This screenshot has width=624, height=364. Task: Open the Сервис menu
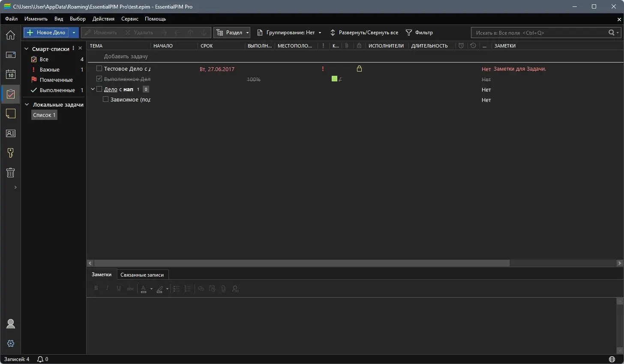pyautogui.click(x=130, y=19)
